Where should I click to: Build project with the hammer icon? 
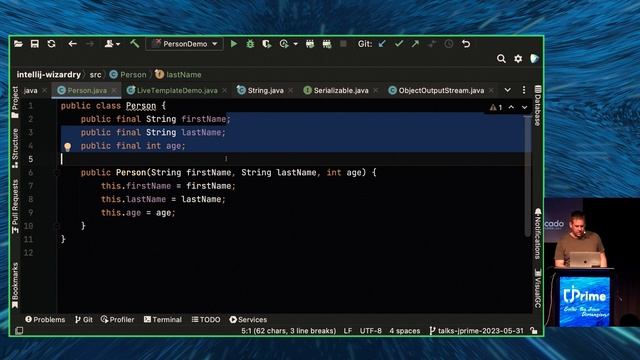(135, 44)
